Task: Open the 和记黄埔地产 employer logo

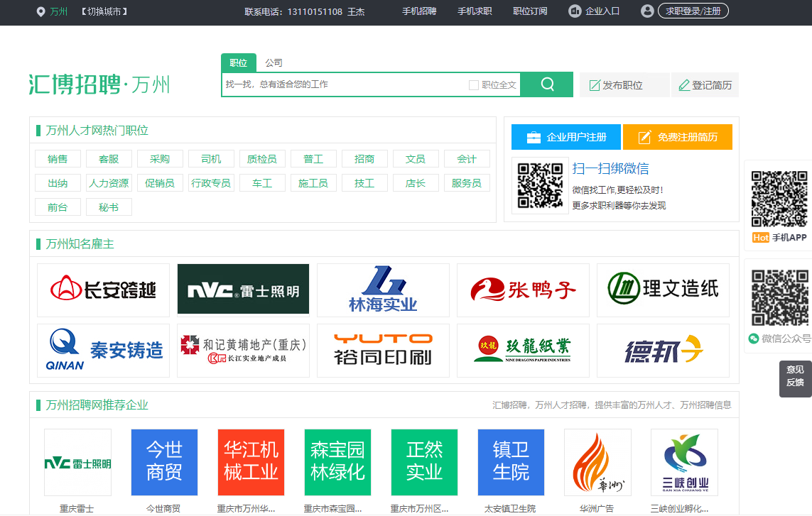Action: tap(243, 351)
